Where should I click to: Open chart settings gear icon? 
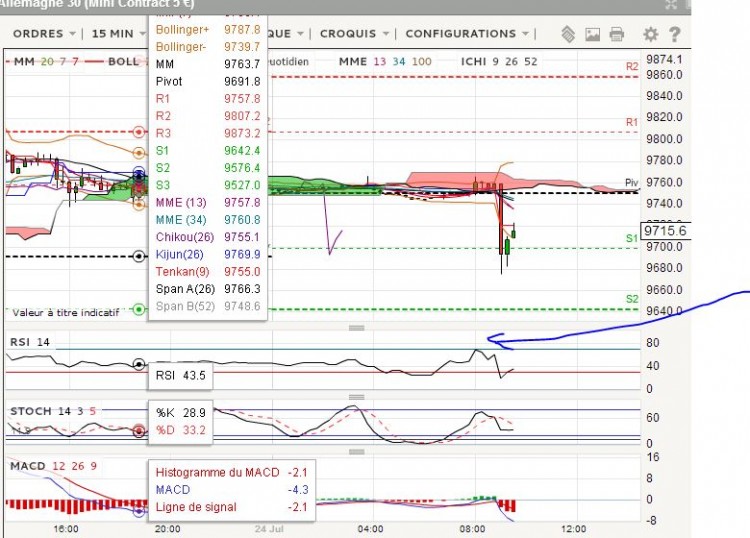tap(651, 34)
